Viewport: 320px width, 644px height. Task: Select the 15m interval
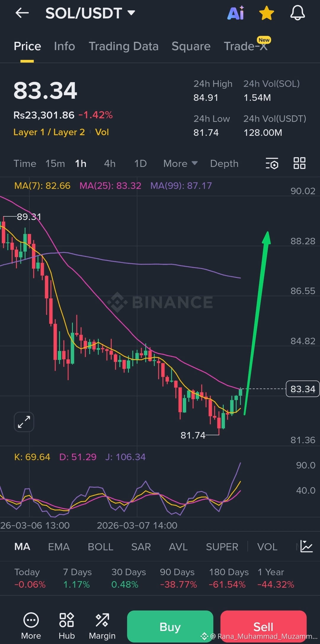click(x=55, y=164)
